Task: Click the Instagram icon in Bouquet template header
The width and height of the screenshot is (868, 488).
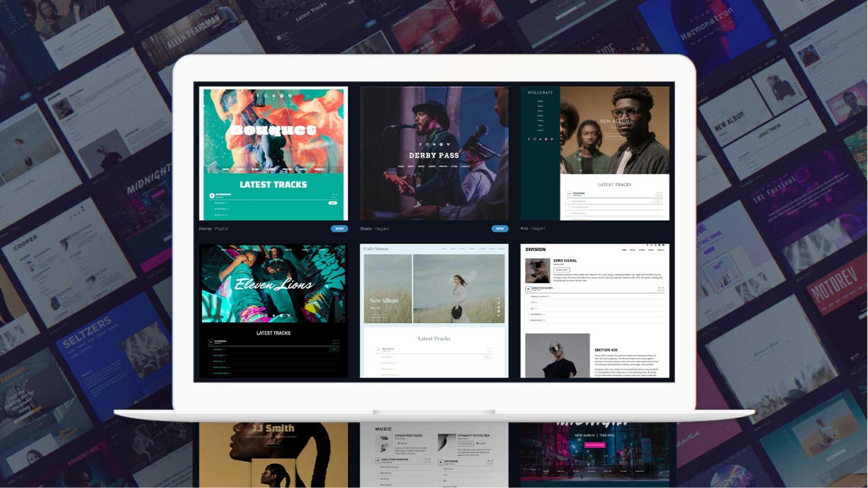Action: coord(266,96)
